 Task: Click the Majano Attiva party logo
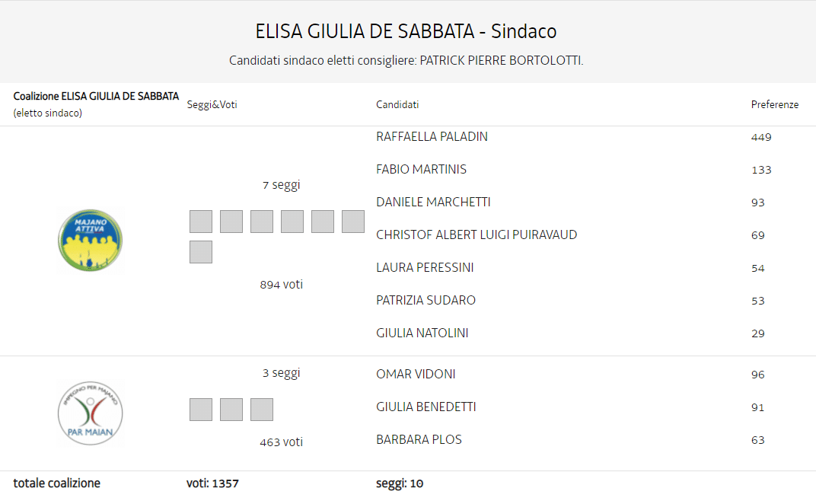click(x=90, y=241)
